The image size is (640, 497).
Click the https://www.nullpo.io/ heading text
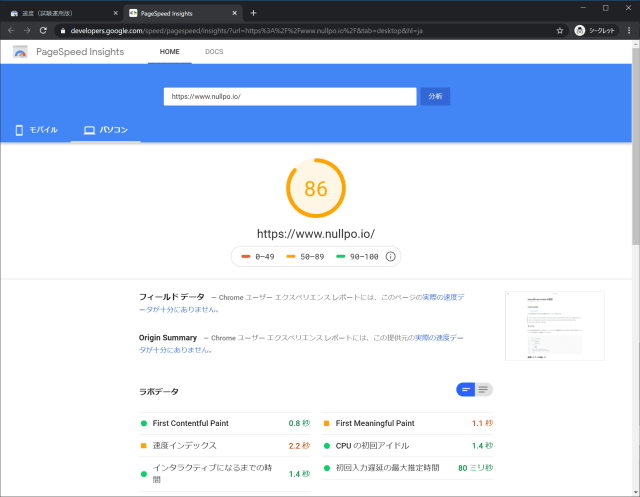(x=316, y=234)
